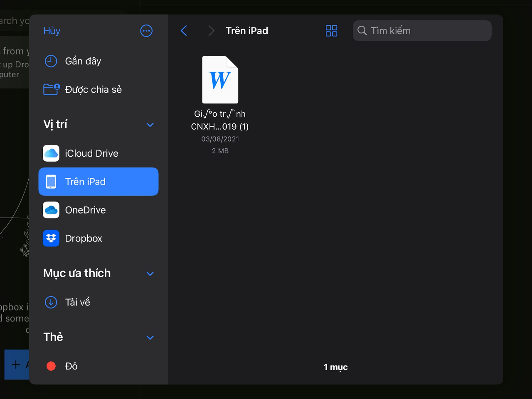Viewport: 532px width, 399px height.
Task: Click the iCloud Drive cloud icon
Action: point(51,153)
